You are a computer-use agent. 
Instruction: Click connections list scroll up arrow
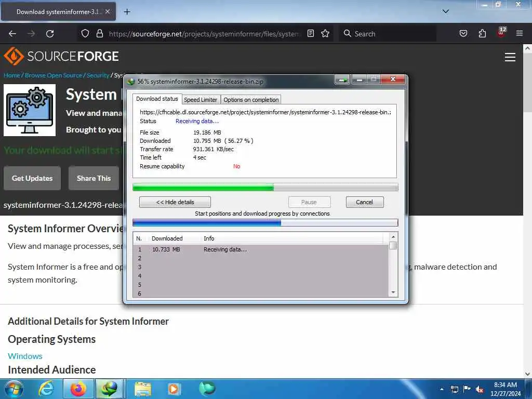click(393, 237)
